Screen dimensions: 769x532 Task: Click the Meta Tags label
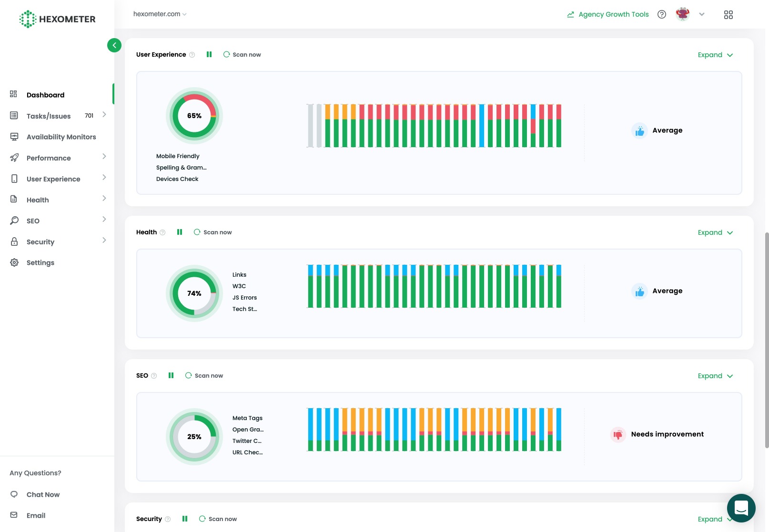(x=247, y=418)
